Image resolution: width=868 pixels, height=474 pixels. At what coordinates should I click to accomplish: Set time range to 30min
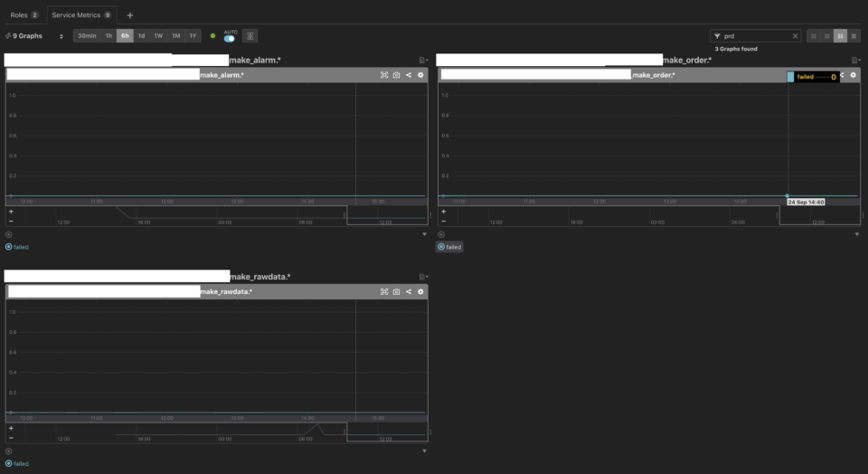click(87, 36)
